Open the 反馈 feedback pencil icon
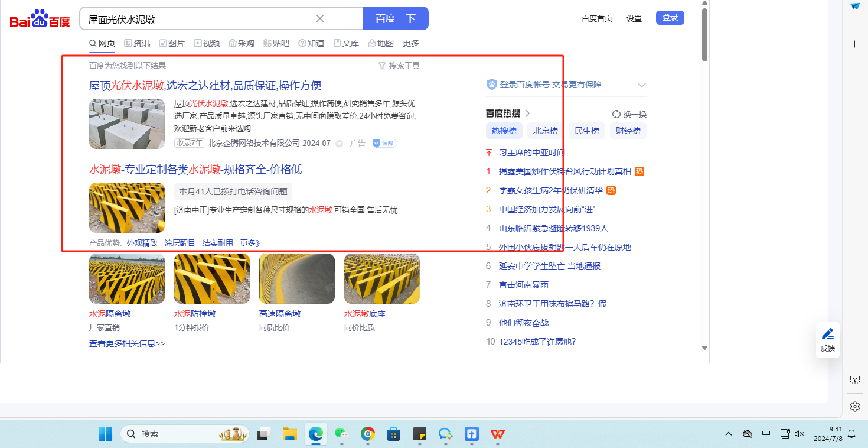The image size is (868, 448). coord(828,334)
